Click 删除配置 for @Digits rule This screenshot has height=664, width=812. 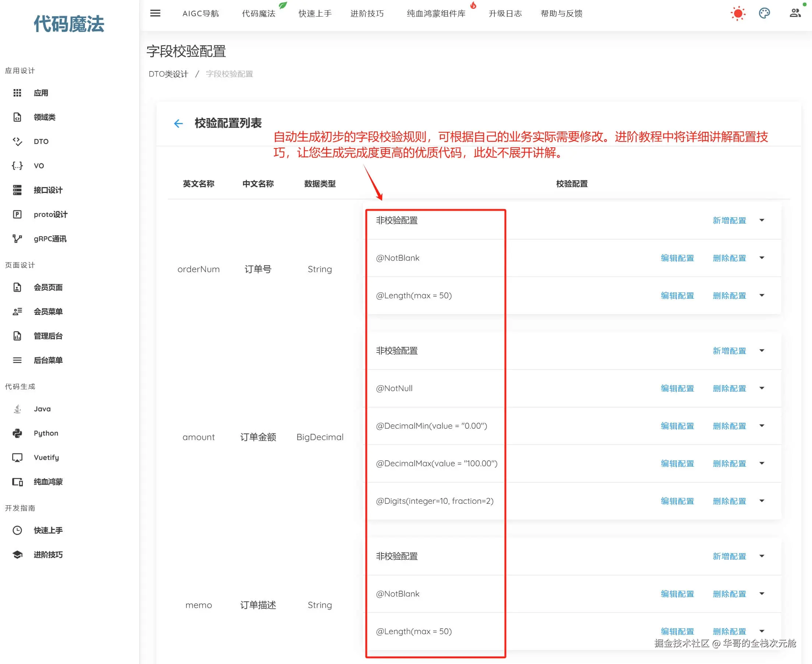[x=729, y=501]
